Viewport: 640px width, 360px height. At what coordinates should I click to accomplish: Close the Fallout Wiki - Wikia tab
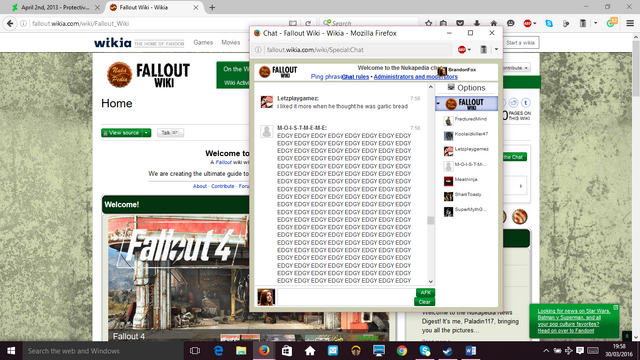click(x=196, y=7)
